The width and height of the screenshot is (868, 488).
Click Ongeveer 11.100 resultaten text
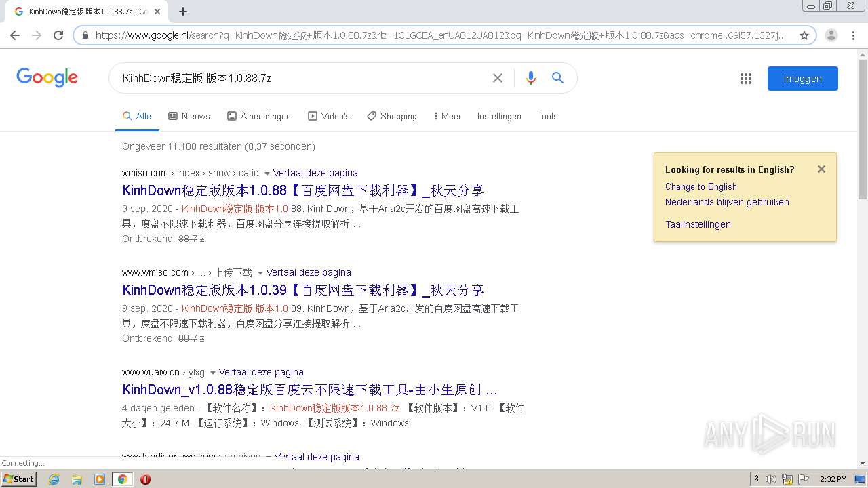[218, 146]
